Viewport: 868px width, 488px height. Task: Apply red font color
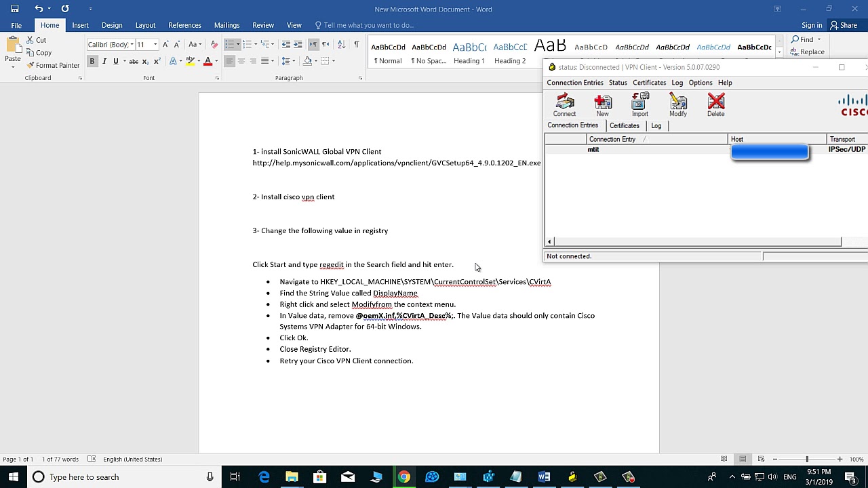(x=208, y=61)
